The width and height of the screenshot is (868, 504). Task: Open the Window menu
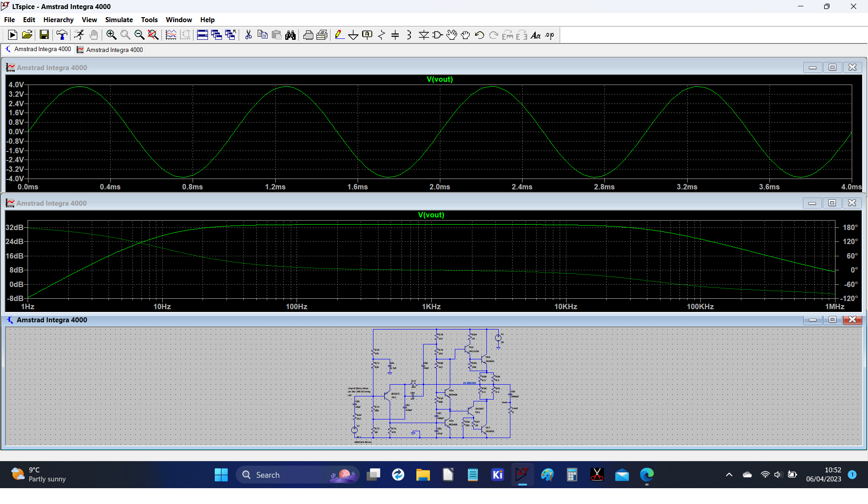coord(179,19)
